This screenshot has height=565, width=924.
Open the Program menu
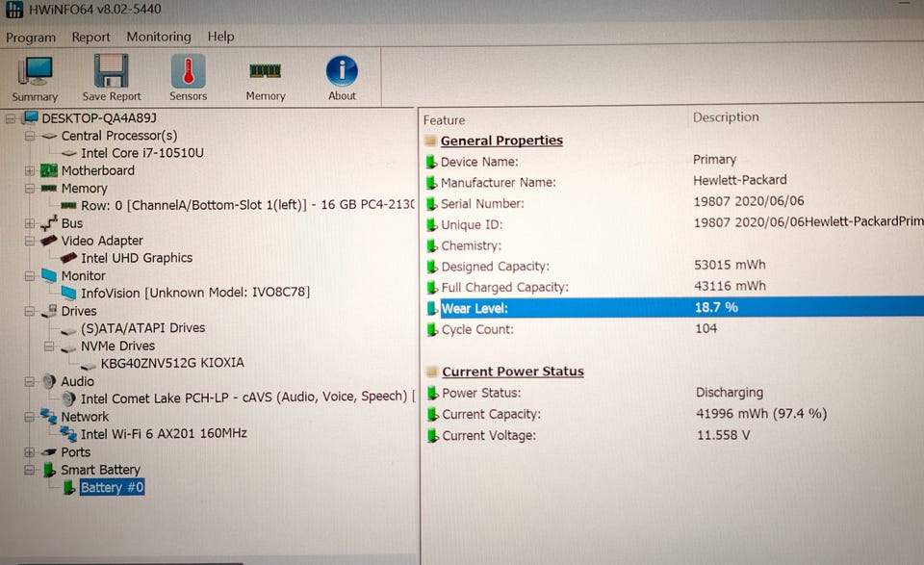(x=31, y=38)
